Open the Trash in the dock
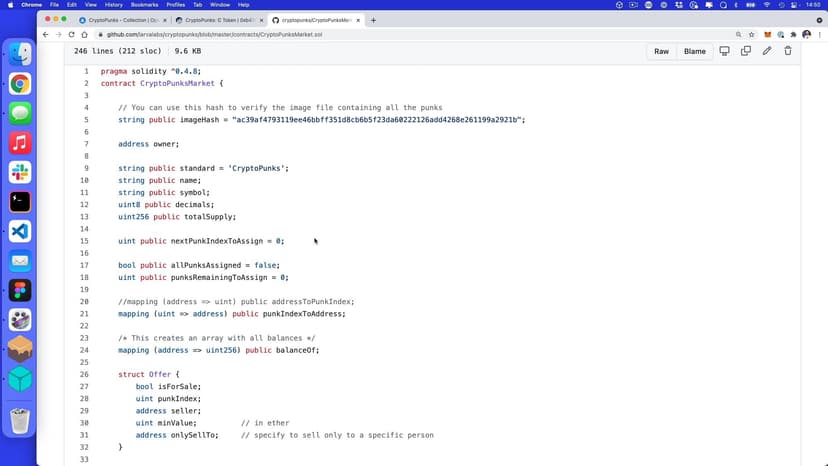Image resolution: width=828 pixels, height=466 pixels. (x=20, y=420)
